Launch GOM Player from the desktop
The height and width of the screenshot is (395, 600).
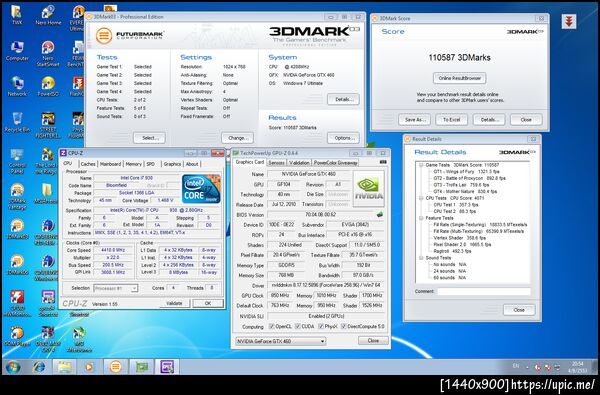coord(17,336)
